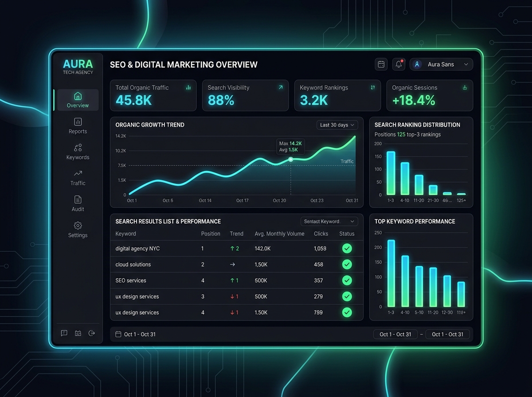The image size is (532, 397).
Task: Open the Audit document icon
Action: (x=78, y=199)
